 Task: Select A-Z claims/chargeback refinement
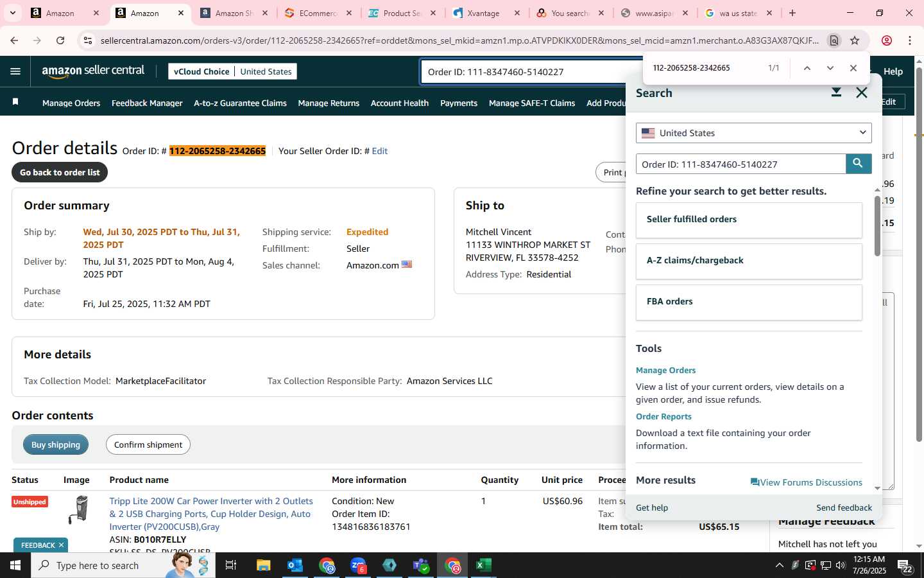click(x=749, y=261)
